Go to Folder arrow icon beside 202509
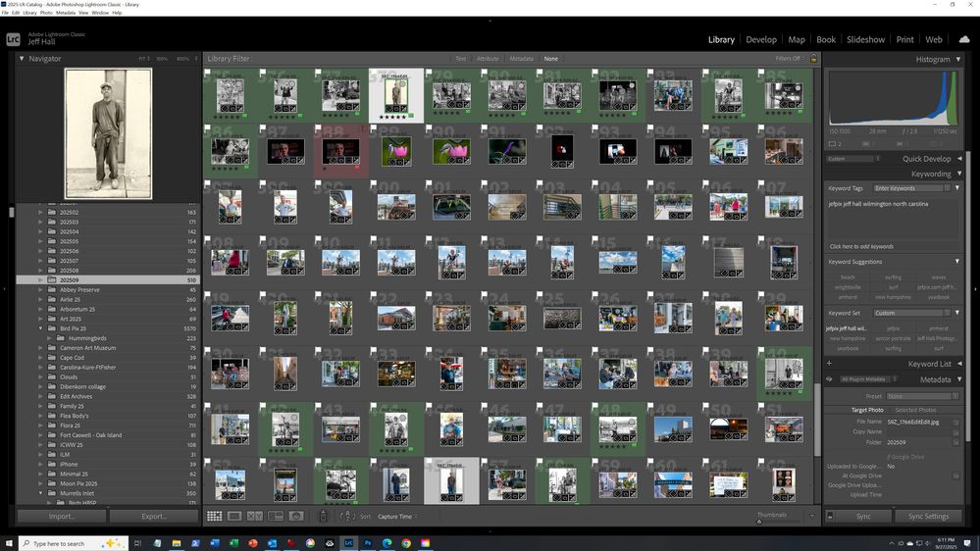Viewport: 980px width, 551px height. tap(955, 441)
